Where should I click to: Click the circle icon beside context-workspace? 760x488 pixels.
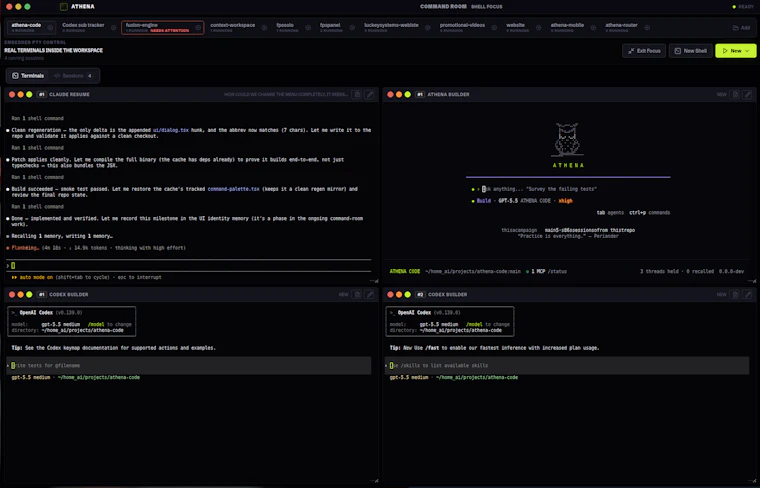264,28
